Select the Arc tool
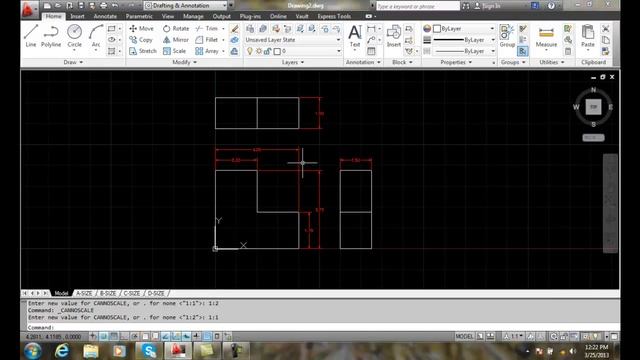Image resolution: width=640 pixels, height=360 pixels. 96,36
